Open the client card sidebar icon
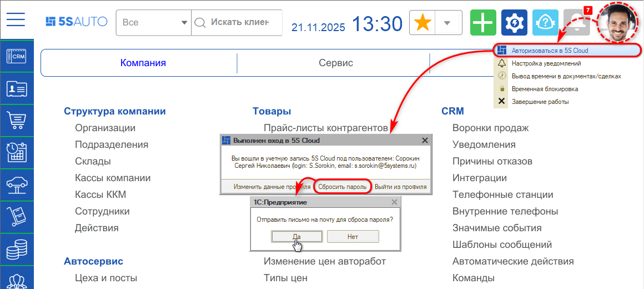Image resolution: width=644 pixels, height=289 pixels. (x=17, y=89)
